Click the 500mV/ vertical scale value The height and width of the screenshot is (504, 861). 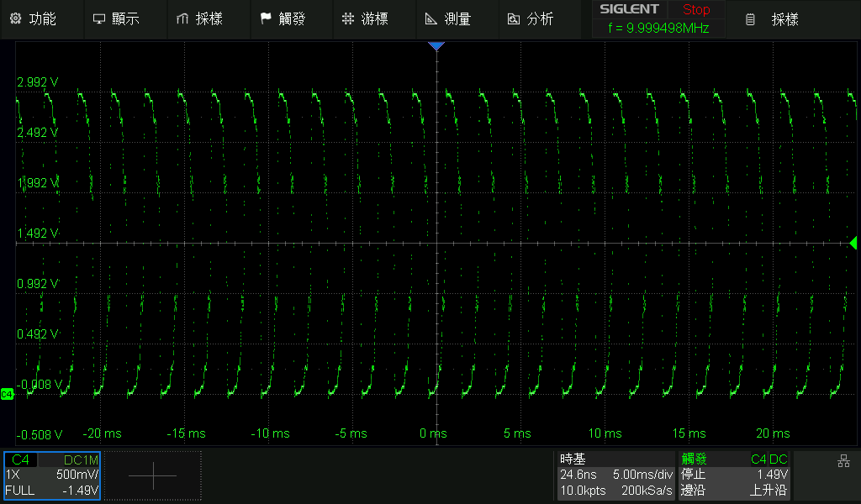pos(77,475)
